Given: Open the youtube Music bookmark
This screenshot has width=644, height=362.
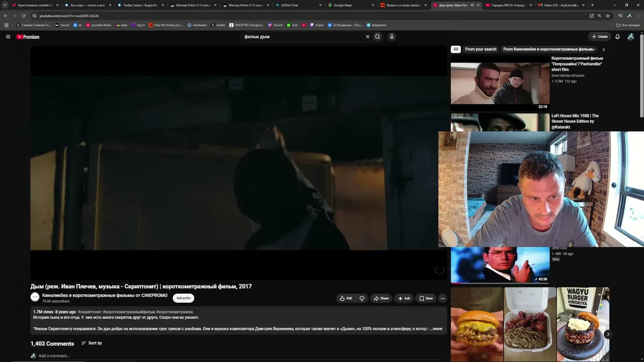Looking at the screenshot, I should [99, 25].
